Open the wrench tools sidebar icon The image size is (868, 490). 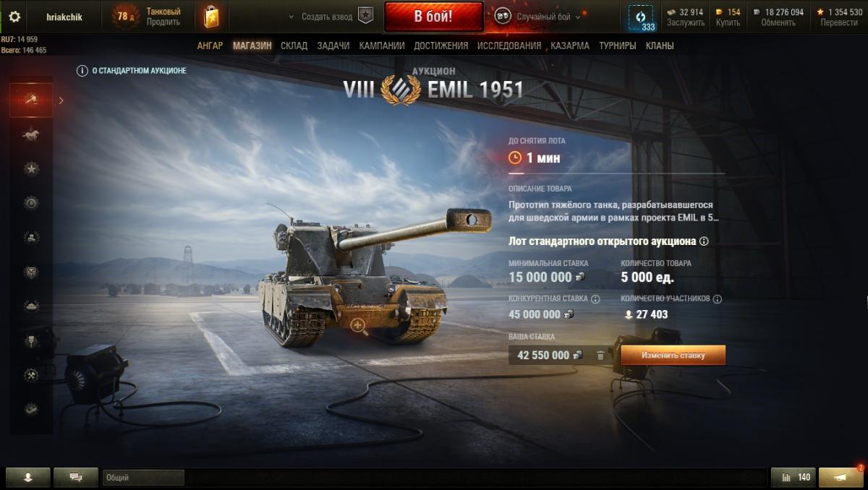(31, 375)
